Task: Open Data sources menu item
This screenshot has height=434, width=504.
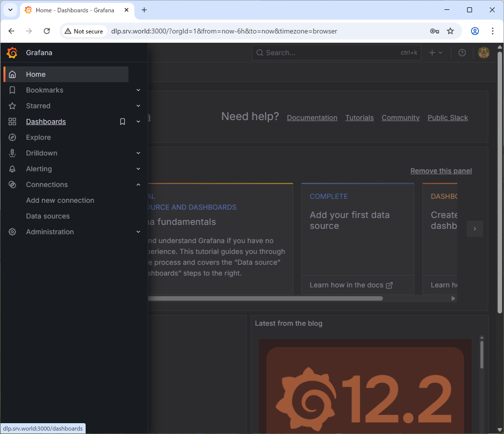Action: click(48, 216)
